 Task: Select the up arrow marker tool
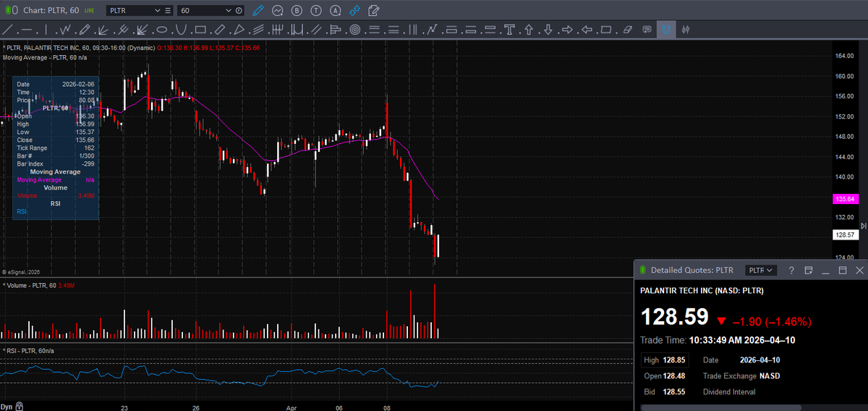tap(529, 30)
